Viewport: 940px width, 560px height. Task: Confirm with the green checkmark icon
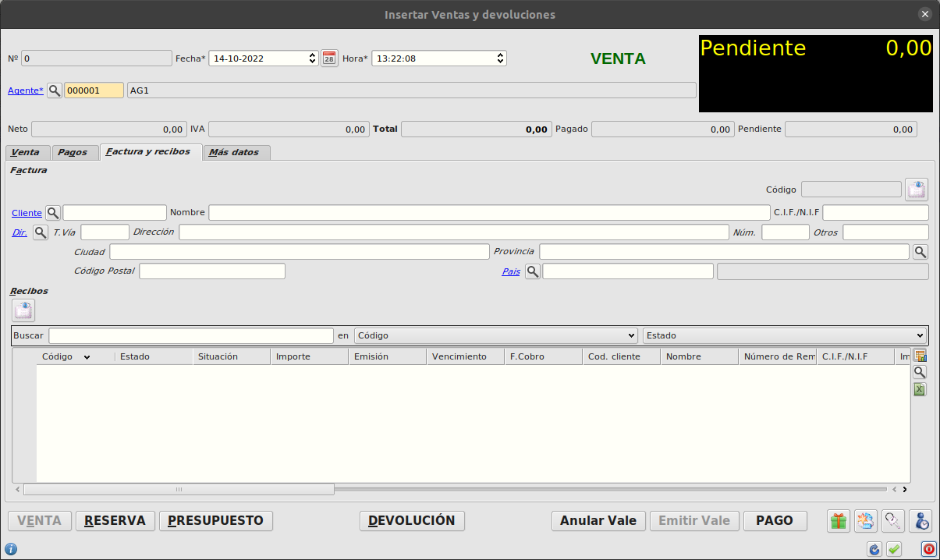tap(895, 549)
